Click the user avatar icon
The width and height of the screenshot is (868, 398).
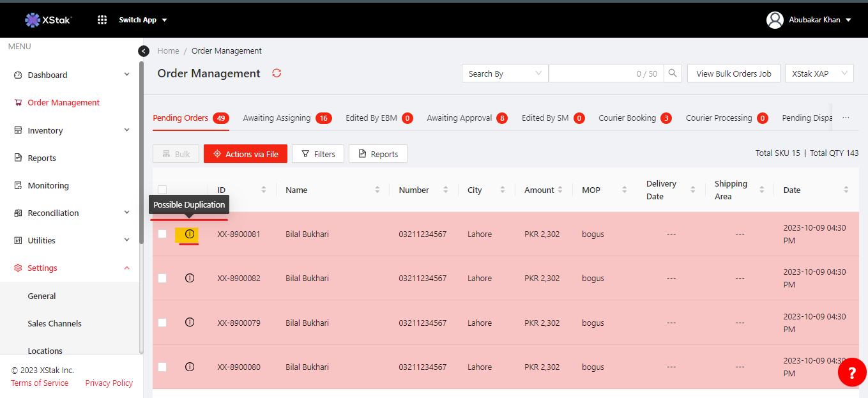click(775, 20)
